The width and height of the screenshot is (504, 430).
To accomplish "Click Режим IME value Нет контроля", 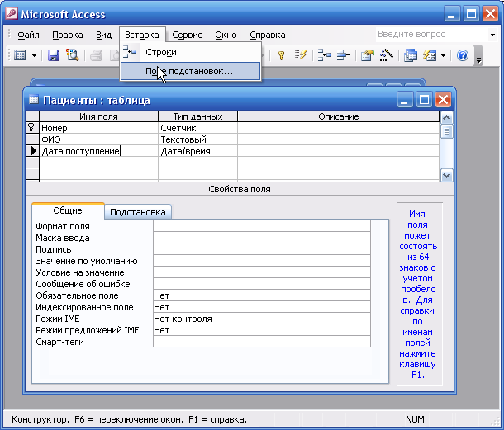I will pos(262,319).
